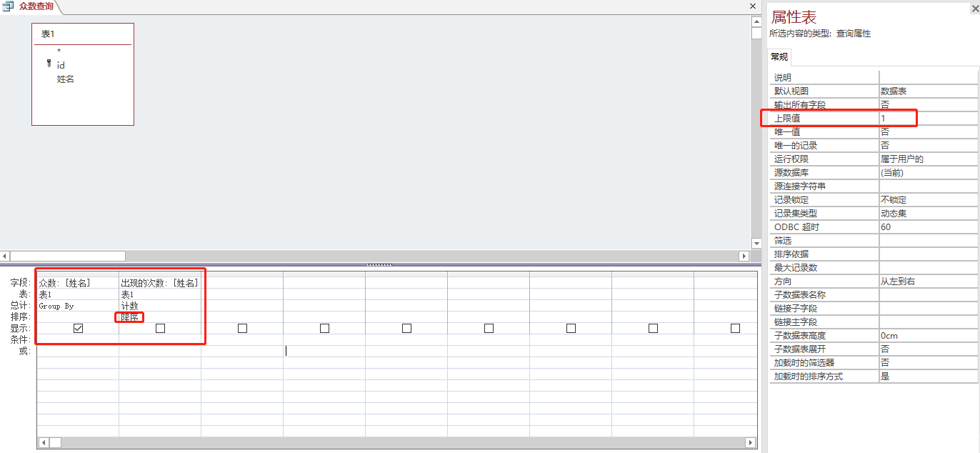Close the 众数查询 query window
Image resolution: width=980 pixels, height=453 pixels.
[753, 6]
